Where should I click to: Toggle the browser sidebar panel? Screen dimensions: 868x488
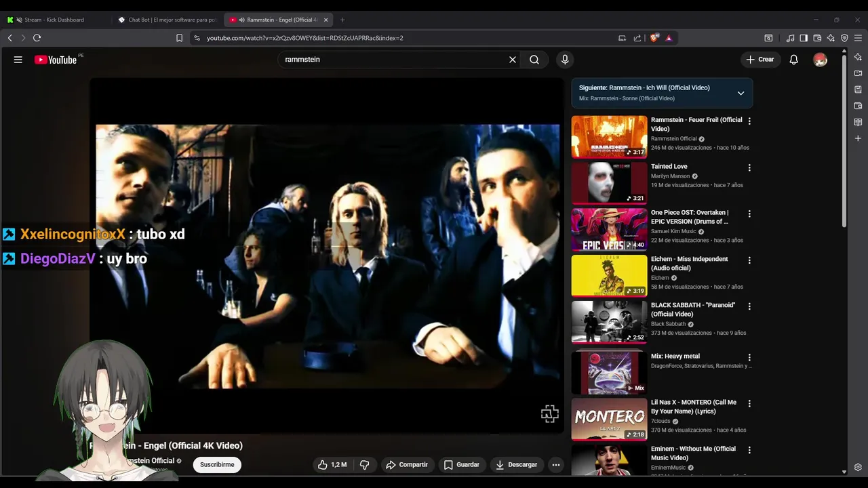(x=804, y=38)
